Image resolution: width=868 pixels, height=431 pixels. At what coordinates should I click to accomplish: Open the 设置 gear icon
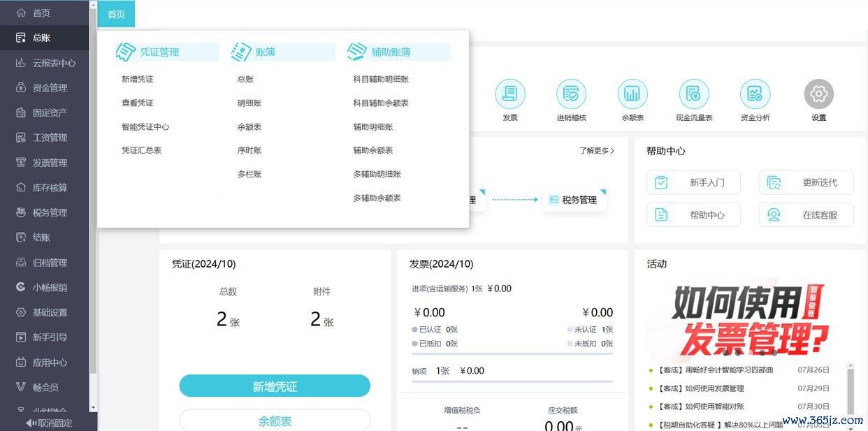click(818, 94)
